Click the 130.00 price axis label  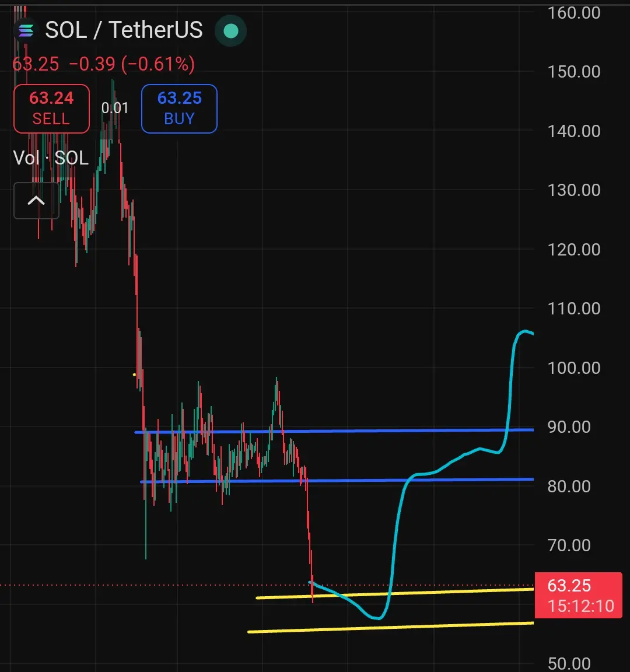click(574, 190)
